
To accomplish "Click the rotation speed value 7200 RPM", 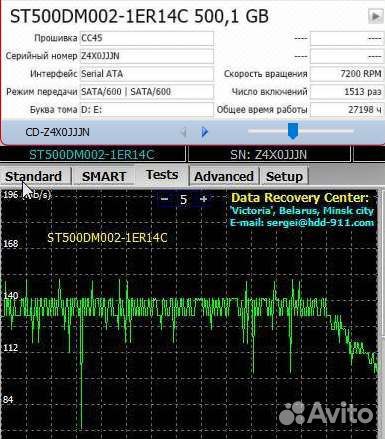I will click(347, 74).
